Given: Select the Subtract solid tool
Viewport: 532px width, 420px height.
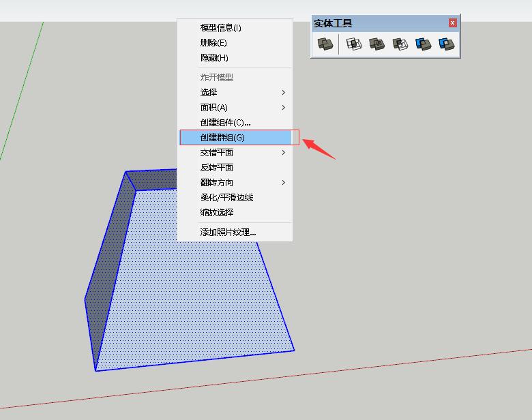Looking at the screenshot, I should [x=400, y=45].
